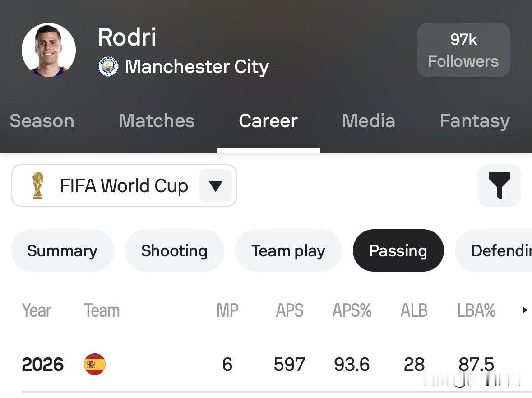Switch to the Matches tab
Image resolution: width=532 pixels, height=398 pixels.
pyautogui.click(x=157, y=121)
